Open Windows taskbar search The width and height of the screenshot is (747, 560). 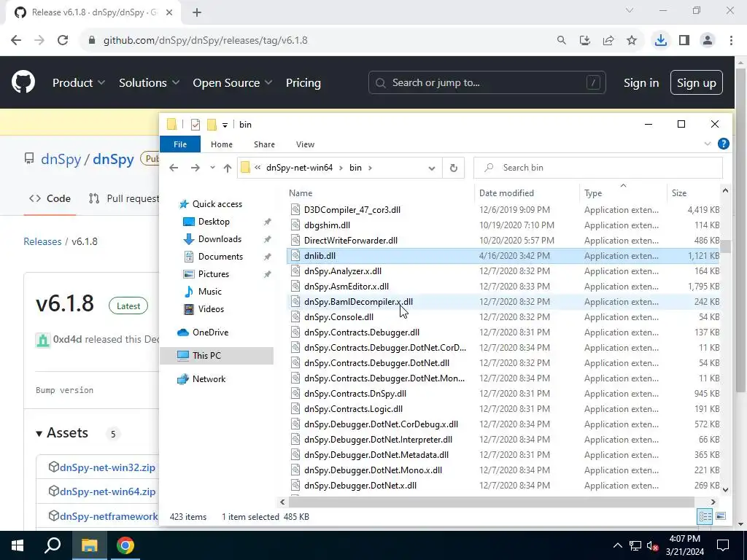click(53, 545)
